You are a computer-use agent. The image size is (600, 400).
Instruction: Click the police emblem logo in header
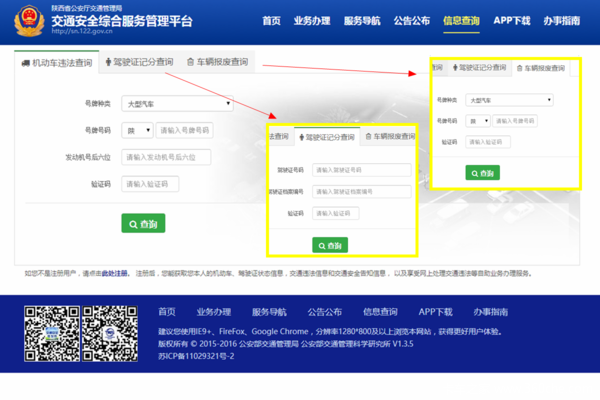[29, 21]
